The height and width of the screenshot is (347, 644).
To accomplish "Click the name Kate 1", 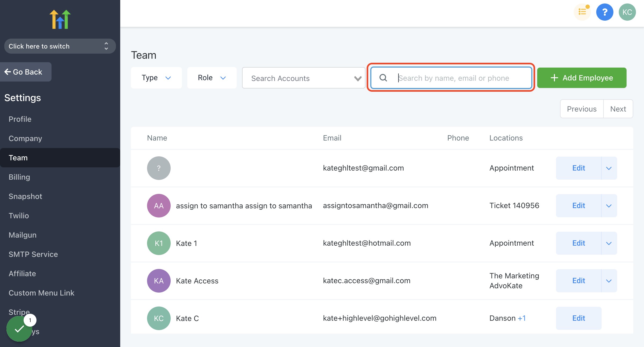I will [x=186, y=243].
